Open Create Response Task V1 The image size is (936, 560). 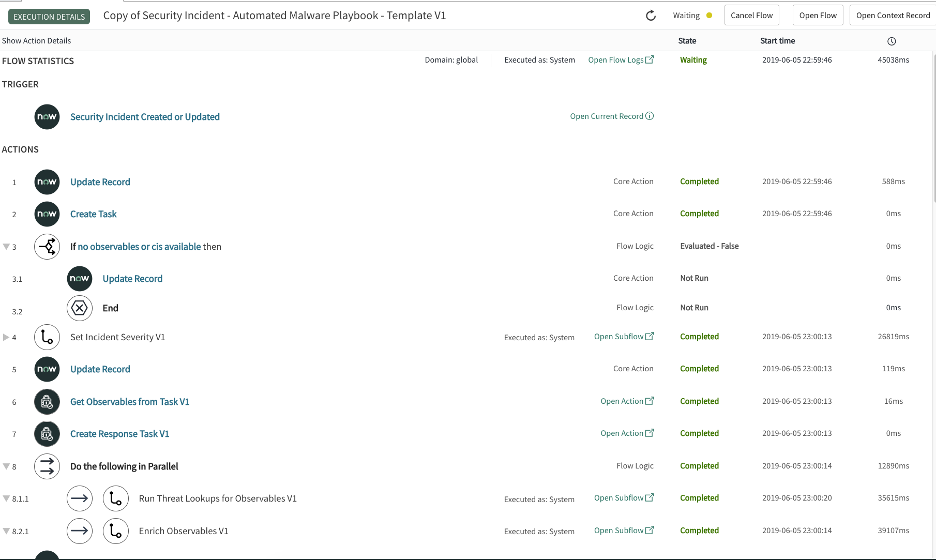coord(120,434)
